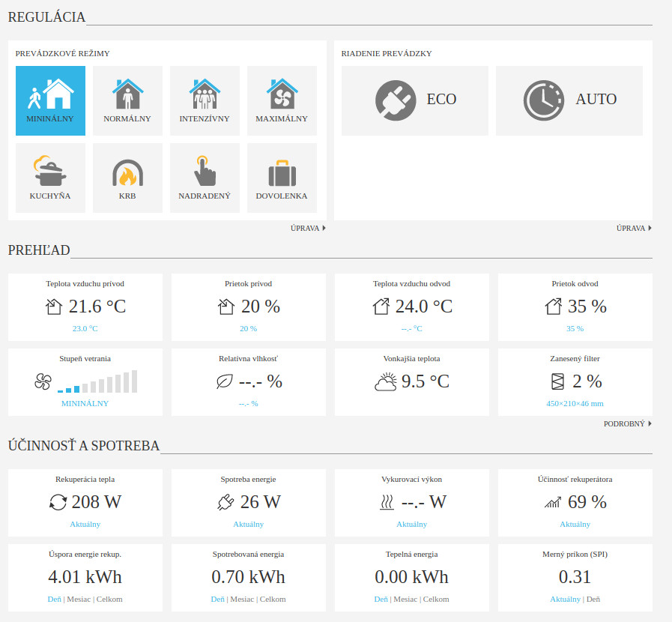Toggle the AUTO schedule control

(x=569, y=100)
